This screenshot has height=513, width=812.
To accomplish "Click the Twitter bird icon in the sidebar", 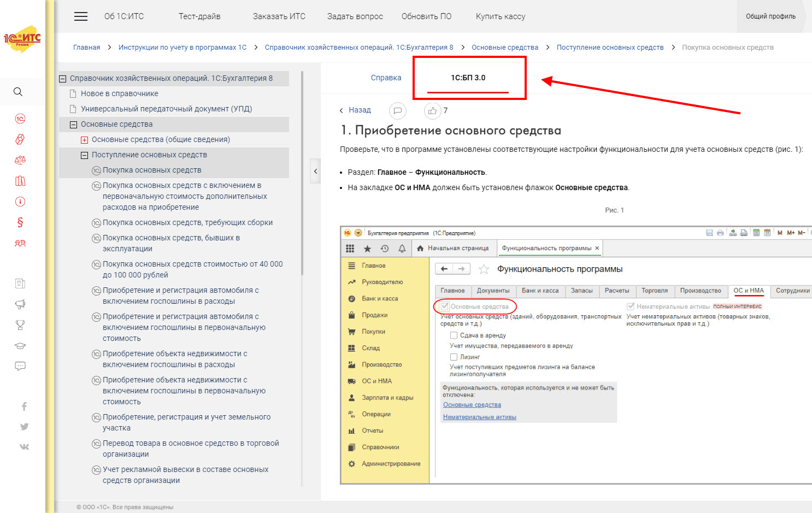I will 24,427.
